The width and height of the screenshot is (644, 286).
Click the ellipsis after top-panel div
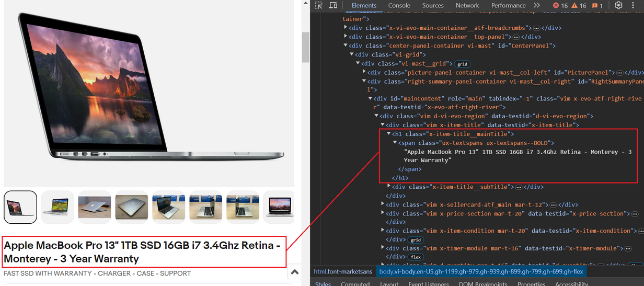(x=516, y=37)
